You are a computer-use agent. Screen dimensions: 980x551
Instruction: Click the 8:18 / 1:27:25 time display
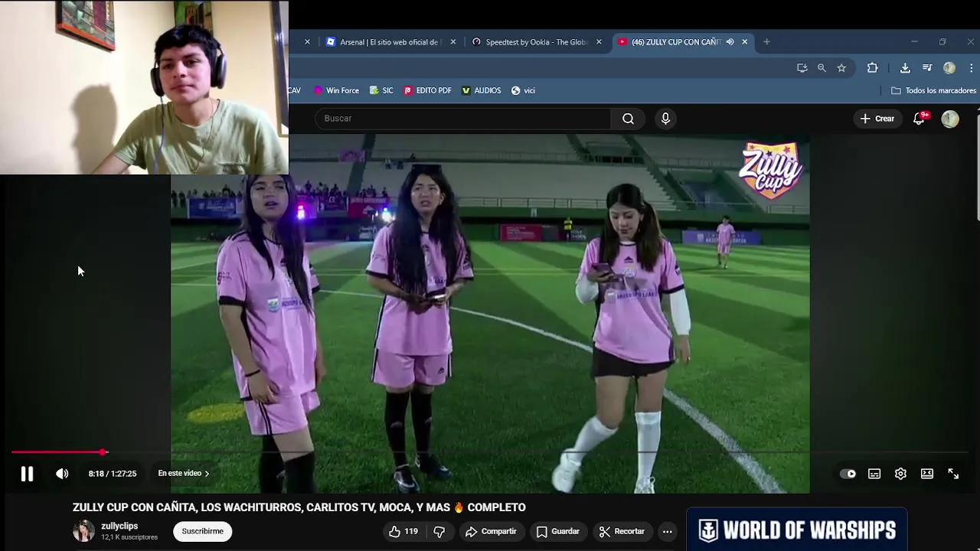113,474
